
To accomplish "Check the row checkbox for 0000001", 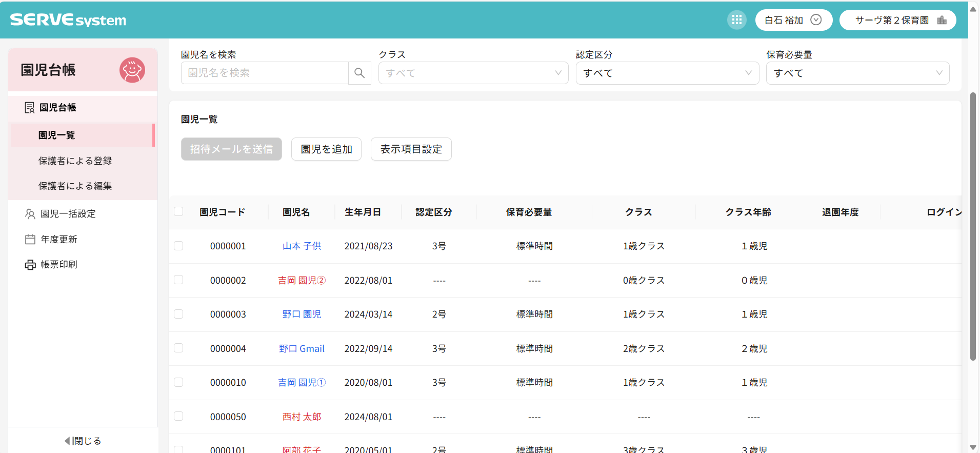I will (x=178, y=246).
